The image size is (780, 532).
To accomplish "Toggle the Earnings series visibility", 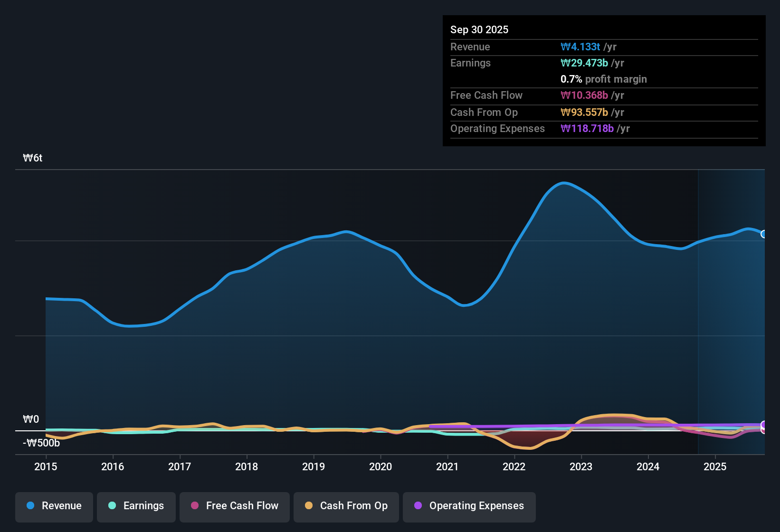I will click(x=136, y=507).
